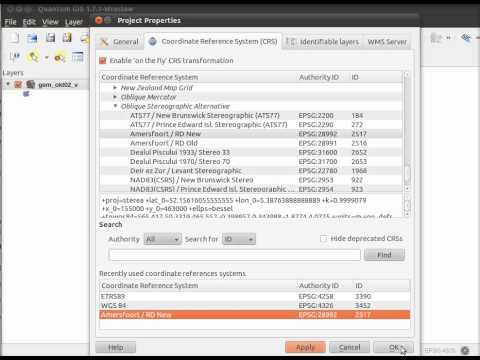
Task: Select Dealul Piscului 1970/ Stereo 70 row
Action: click(251, 161)
